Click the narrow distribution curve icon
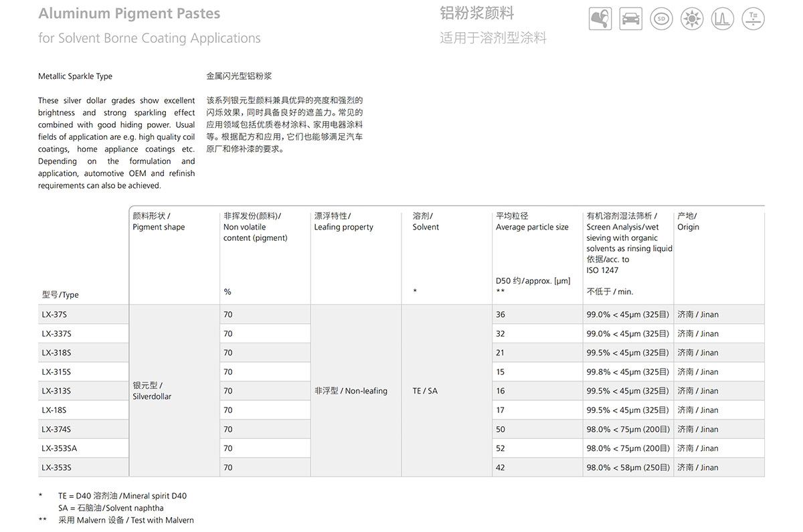The width and height of the screenshot is (803, 532). (723, 19)
